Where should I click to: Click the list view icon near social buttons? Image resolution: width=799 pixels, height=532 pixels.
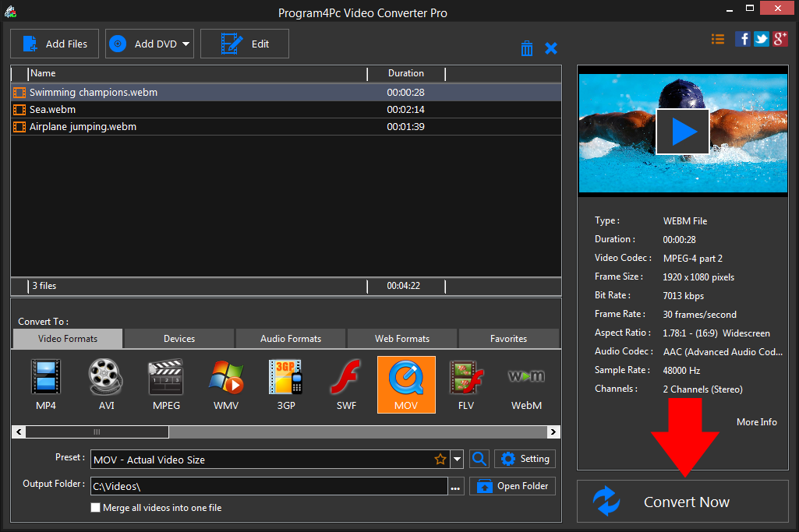coord(717,38)
